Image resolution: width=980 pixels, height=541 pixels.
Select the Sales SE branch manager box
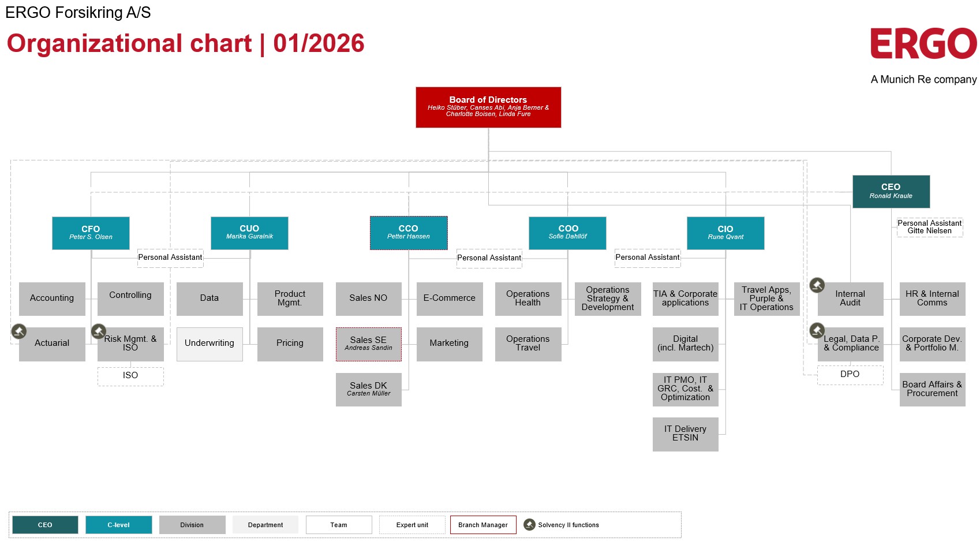(368, 344)
